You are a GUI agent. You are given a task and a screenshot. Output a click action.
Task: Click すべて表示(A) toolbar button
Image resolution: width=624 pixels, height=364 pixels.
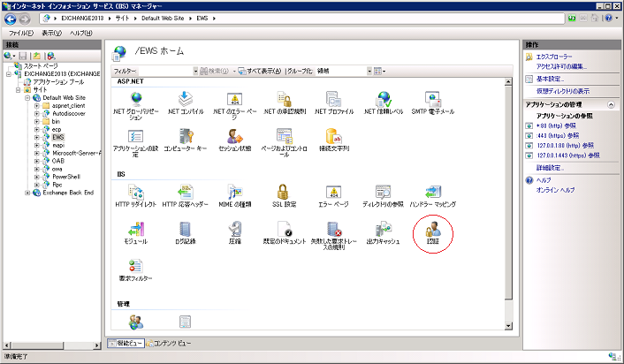click(x=260, y=71)
